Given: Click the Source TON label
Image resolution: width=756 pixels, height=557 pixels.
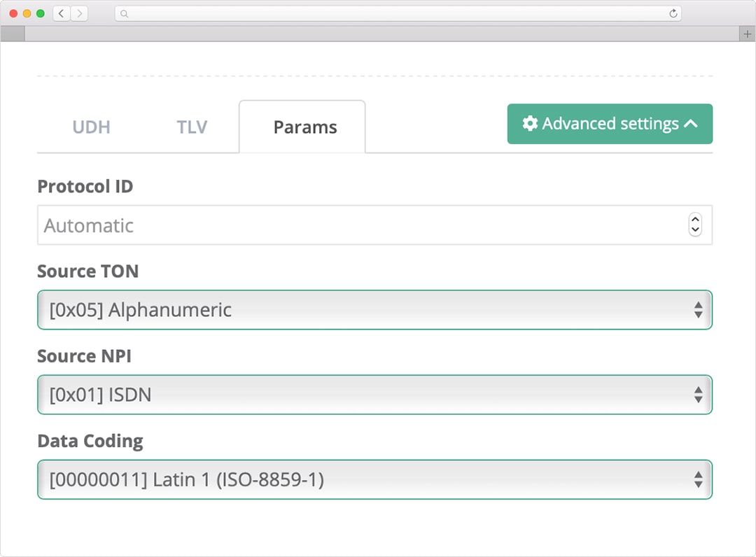Looking at the screenshot, I should (87, 272).
